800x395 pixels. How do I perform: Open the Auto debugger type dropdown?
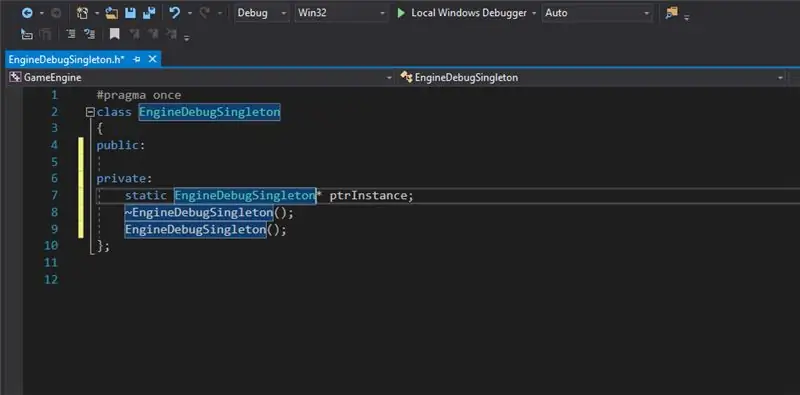point(597,13)
